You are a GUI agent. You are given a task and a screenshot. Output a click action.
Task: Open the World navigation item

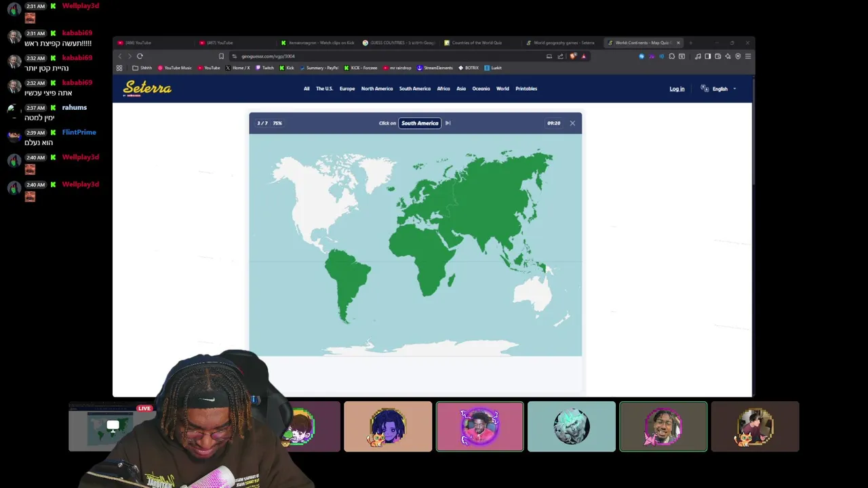[502, 89]
